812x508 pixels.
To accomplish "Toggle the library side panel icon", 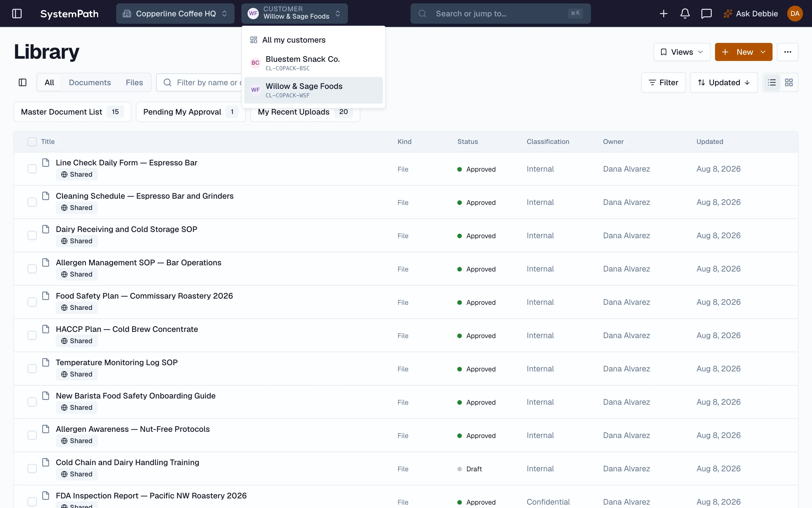I will pyautogui.click(x=23, y=82).
